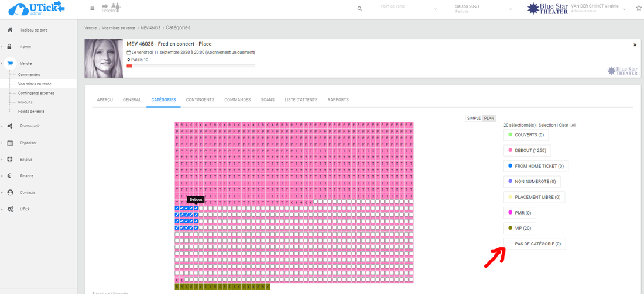Click the star favorite icon at top right

click(x=638, y=9)
